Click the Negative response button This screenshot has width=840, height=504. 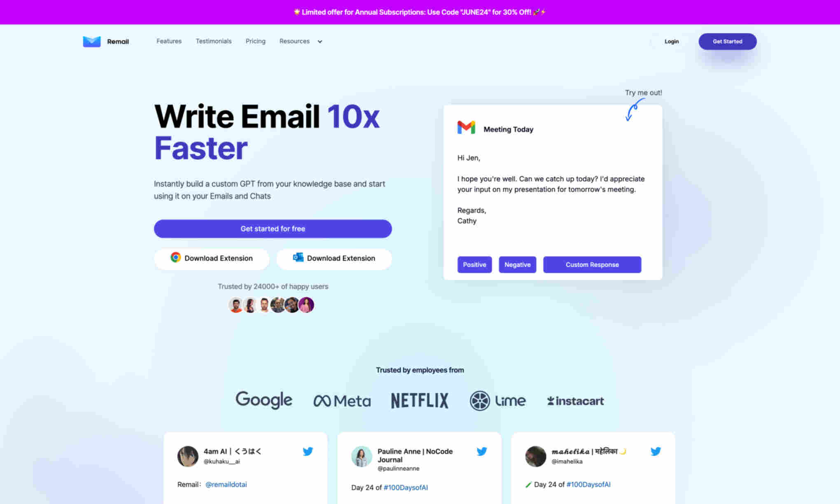point(517,265)
